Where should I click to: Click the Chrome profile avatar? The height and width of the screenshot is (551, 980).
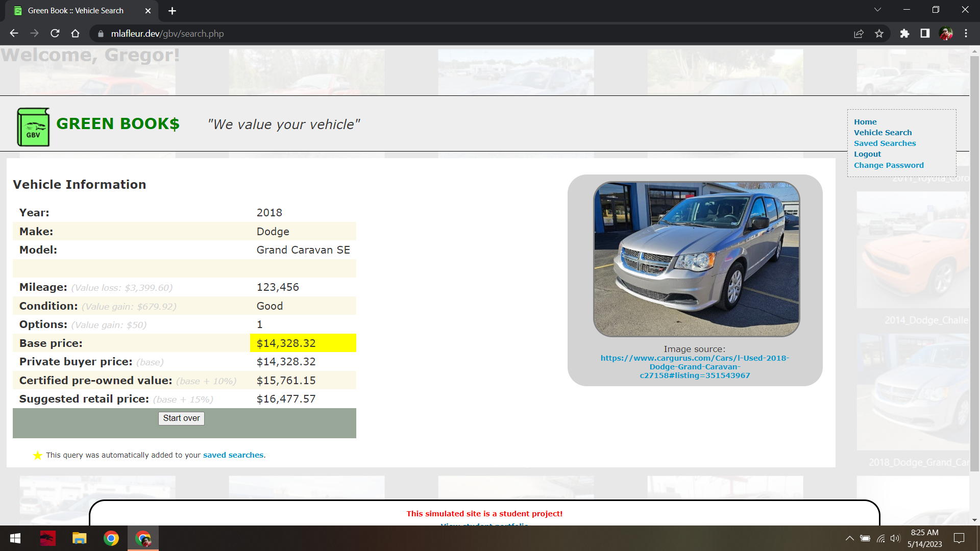point(946,34)
